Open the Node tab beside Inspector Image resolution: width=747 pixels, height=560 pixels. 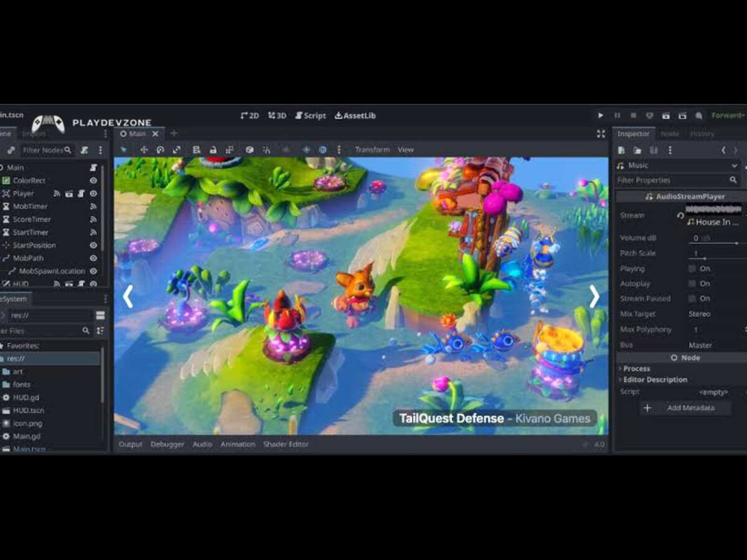click(670, 134)
